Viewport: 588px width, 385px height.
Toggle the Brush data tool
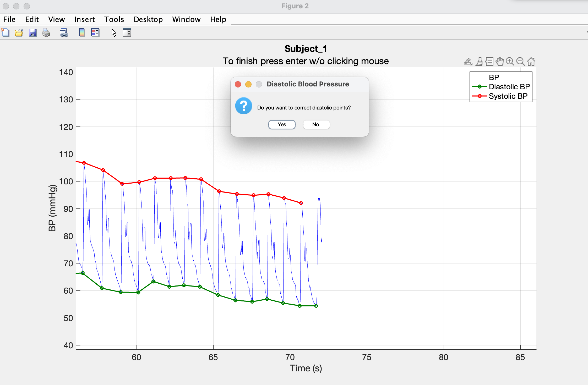[479, 62]
